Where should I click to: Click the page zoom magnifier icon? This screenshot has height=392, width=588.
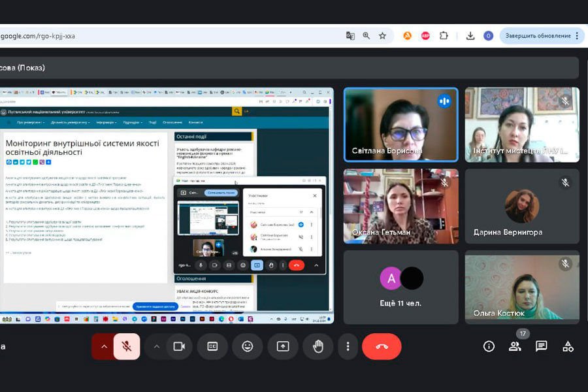click(367, 36)
